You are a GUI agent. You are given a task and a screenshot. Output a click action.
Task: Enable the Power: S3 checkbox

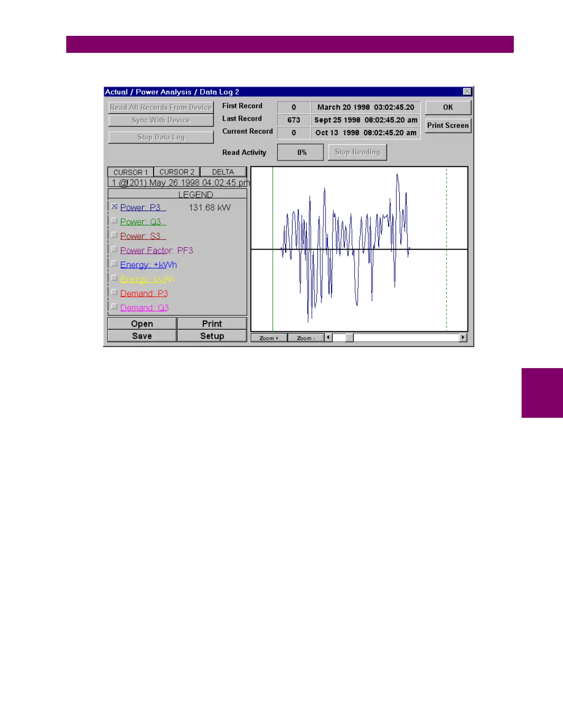[x=115, y=235]
